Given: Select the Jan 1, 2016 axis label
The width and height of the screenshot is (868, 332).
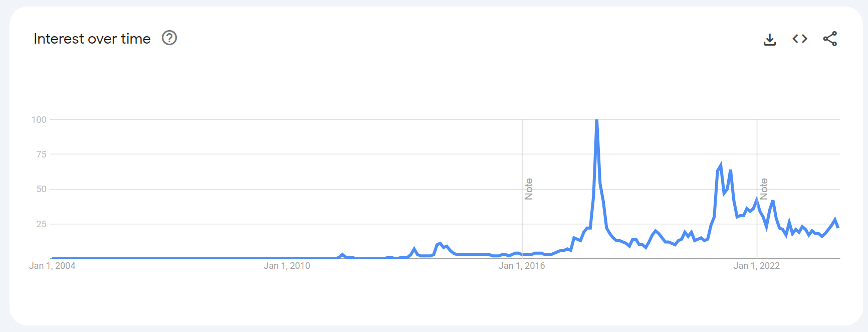Looking at the screenshot, I should click(522, 266).
